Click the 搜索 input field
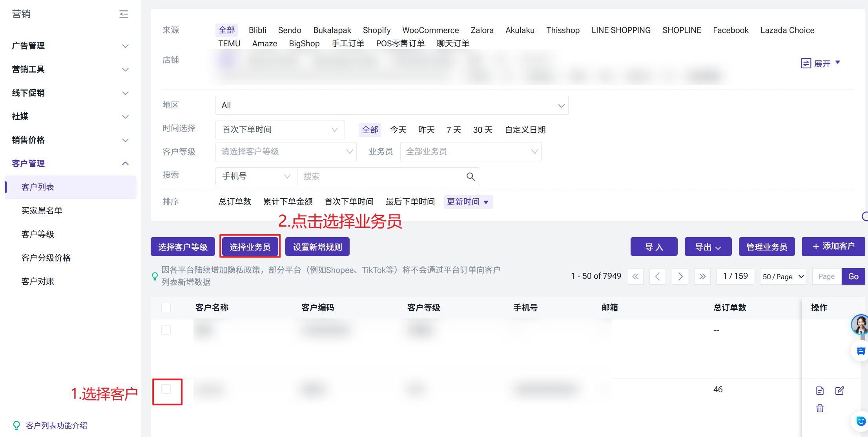Screen dimensions: 868x437 click(x=381, y=177)
